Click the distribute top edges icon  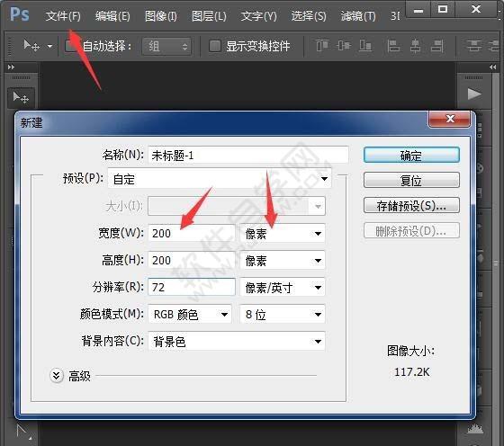(x=473, y=46)
